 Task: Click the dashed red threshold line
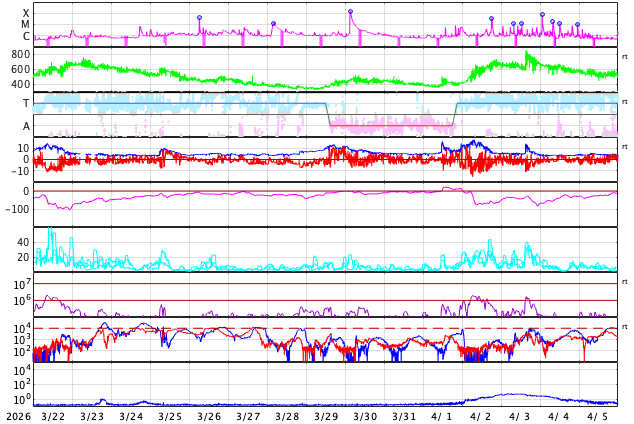tap(300, 328)
